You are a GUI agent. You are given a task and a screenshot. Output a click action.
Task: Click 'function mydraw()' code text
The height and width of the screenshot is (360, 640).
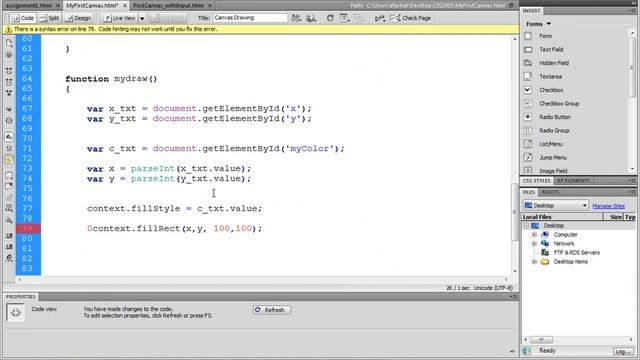[111, 79]
